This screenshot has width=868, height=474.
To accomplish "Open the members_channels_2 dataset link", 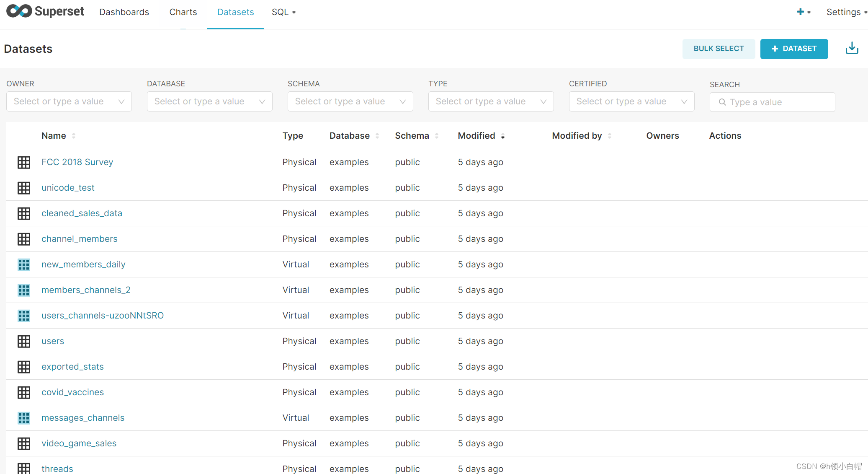I will pos(86,290).
